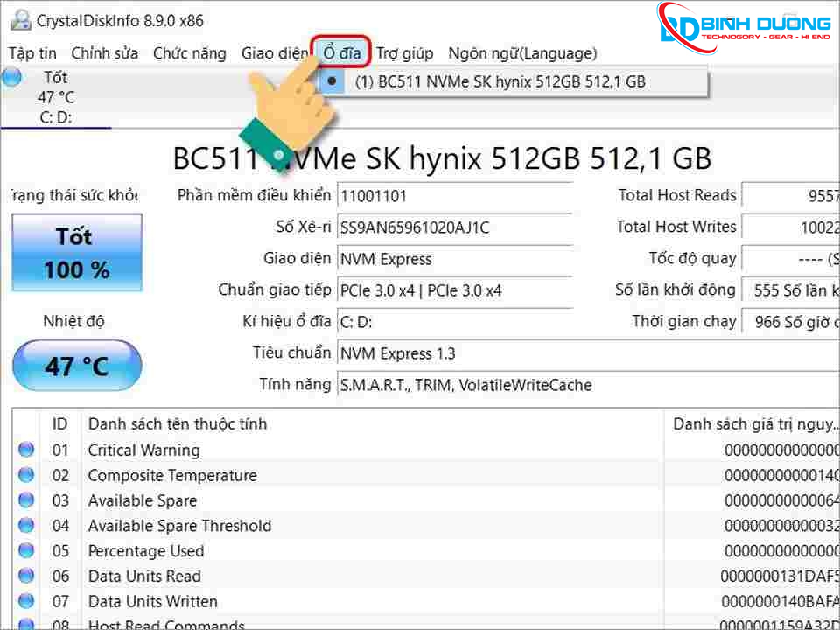Click the CrystalDiskInfo app icon in title bar

(x=20, y=20)
